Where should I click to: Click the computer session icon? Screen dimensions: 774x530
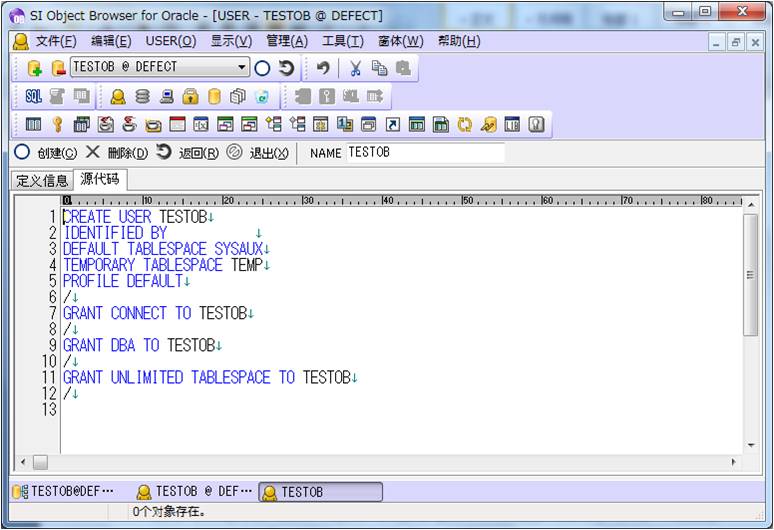166,96
